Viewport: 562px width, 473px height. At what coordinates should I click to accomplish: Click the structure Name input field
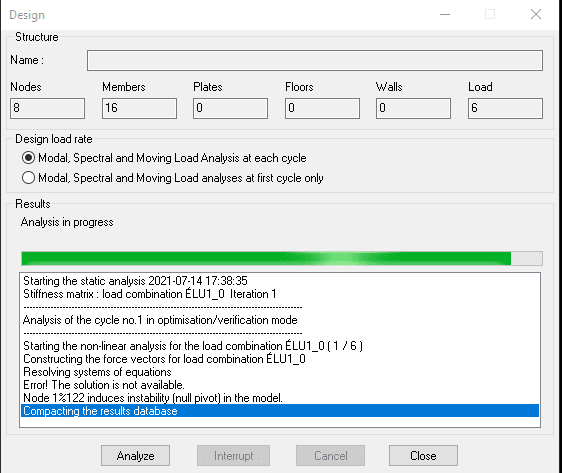[x=315, y=60]
